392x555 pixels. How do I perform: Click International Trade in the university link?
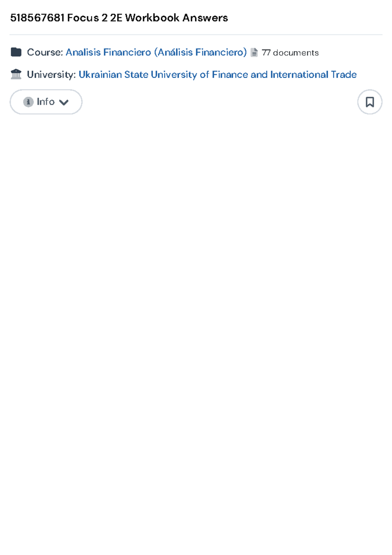coord(313,75)
